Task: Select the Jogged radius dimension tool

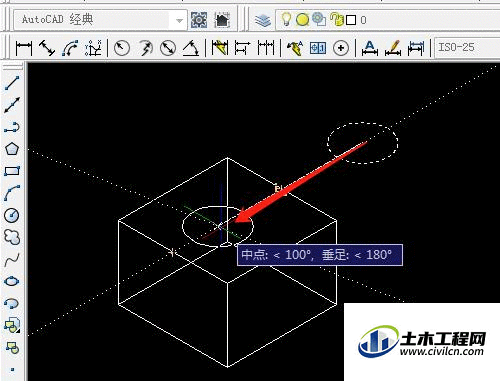Action: 145,48
